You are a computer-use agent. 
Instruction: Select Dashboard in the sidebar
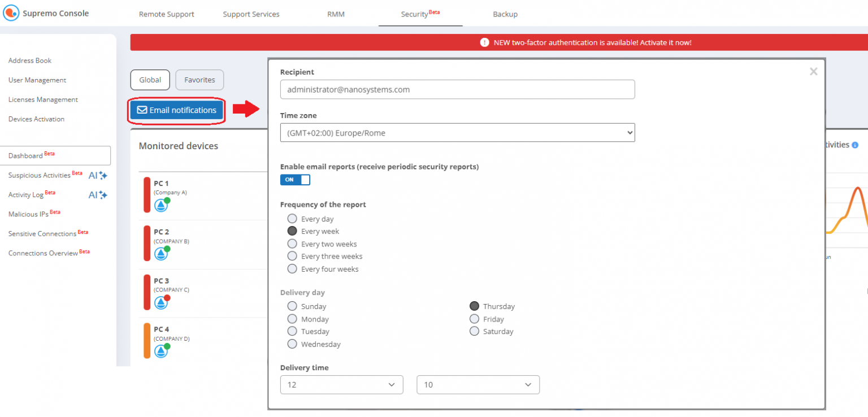(x=55, y=155)
